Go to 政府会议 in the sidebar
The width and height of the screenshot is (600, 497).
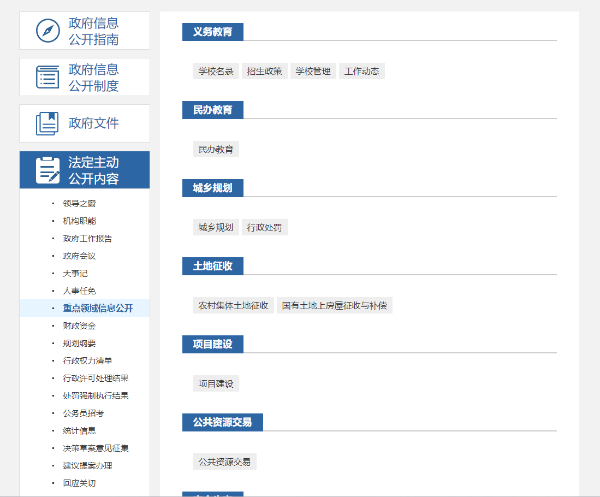pyautogui.click(x=79, y=256)
